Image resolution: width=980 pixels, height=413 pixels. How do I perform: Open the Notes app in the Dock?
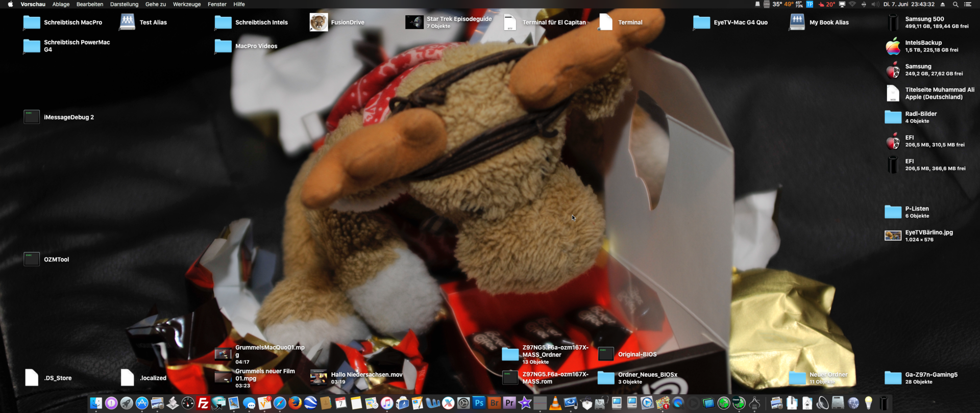[x=356, y=403]
